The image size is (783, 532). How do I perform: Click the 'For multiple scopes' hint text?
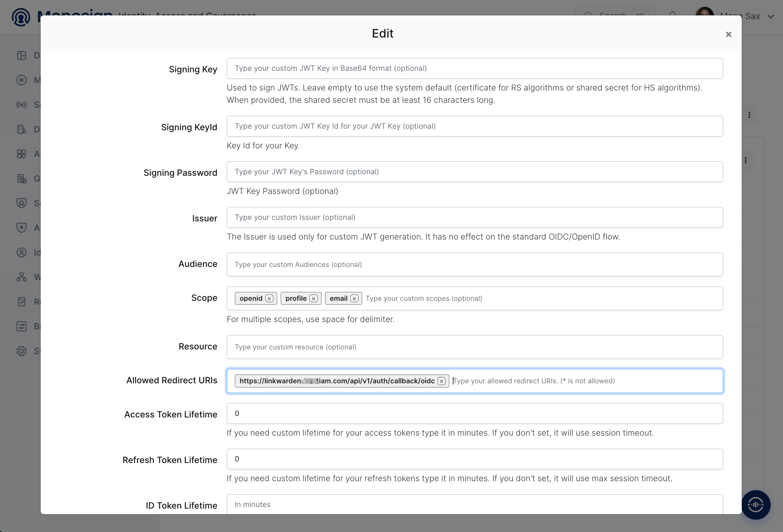[310, 319]
